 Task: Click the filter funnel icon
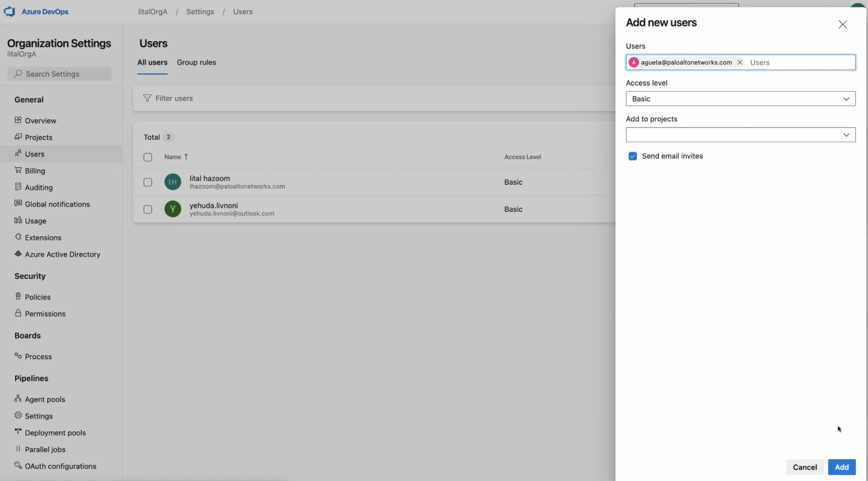[x=147, y=98]
